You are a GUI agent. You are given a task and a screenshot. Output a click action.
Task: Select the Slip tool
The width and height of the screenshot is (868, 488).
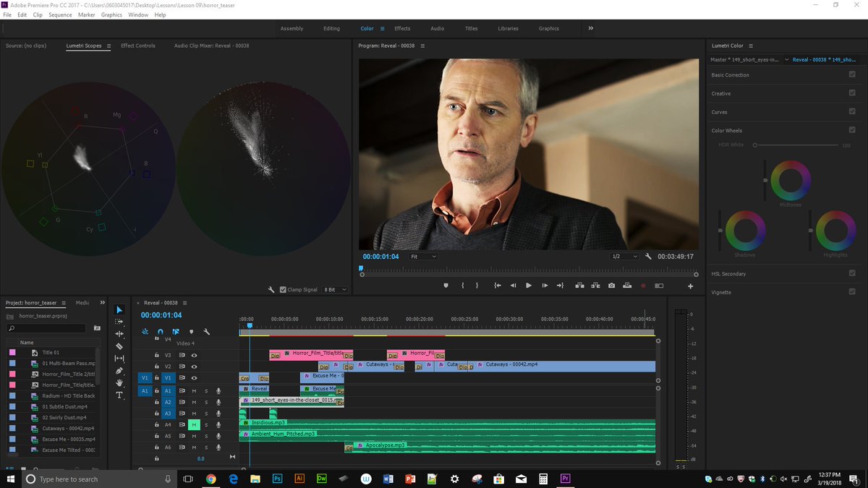[118, 359]
